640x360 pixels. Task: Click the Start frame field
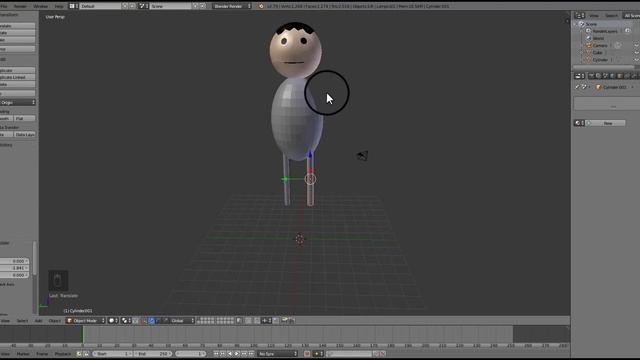(x=113, y=354)
